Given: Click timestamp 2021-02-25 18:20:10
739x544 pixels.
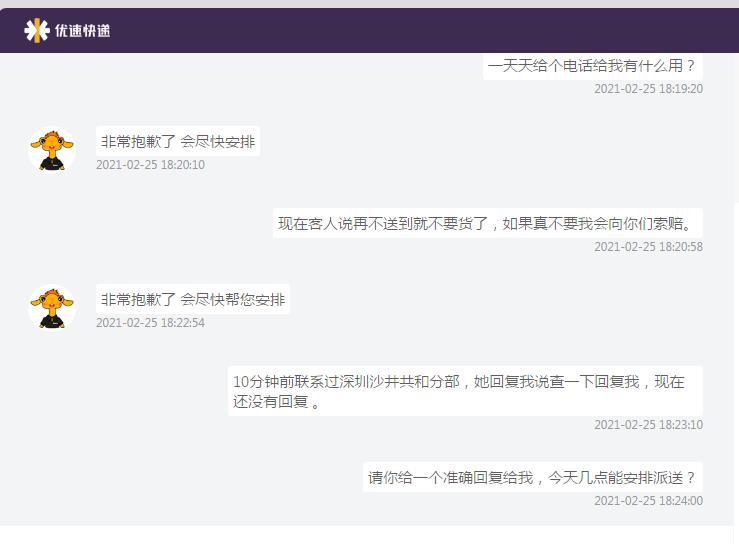Looking at the screenshot, I should point(150,165).
